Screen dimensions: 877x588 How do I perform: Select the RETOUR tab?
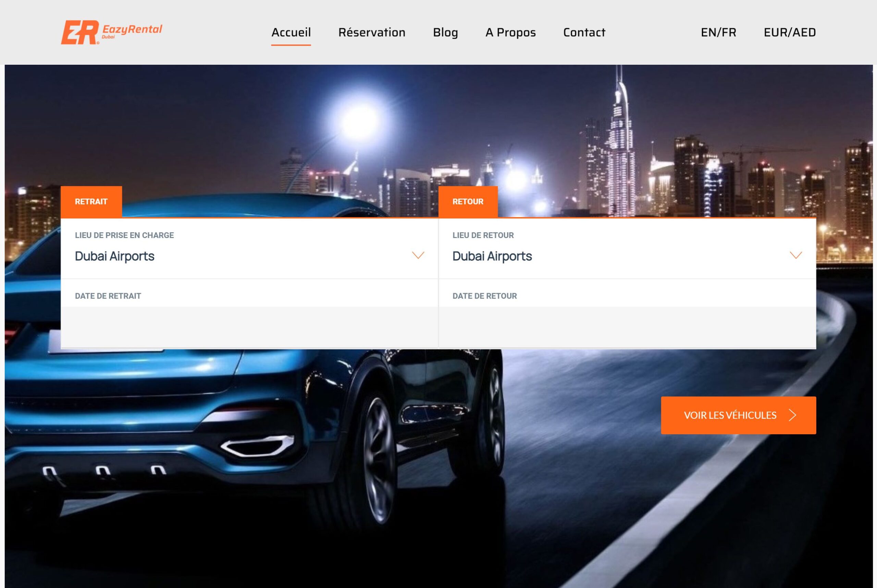(x=468, y=201)
